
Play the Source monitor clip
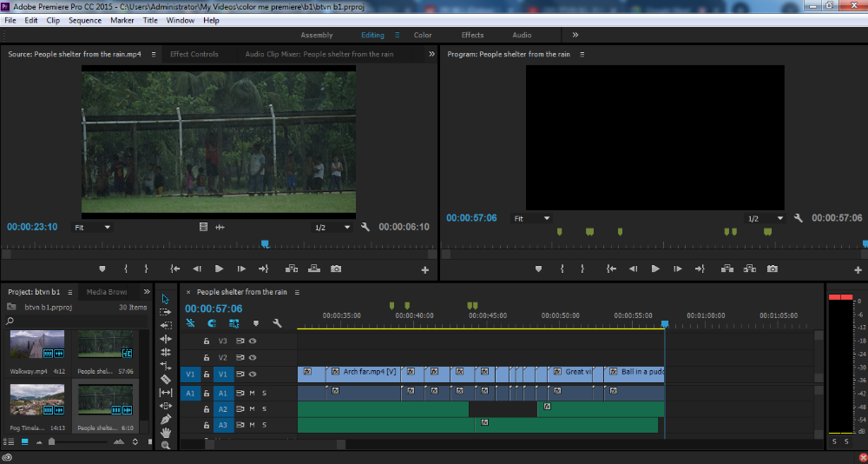click(220, 268)
